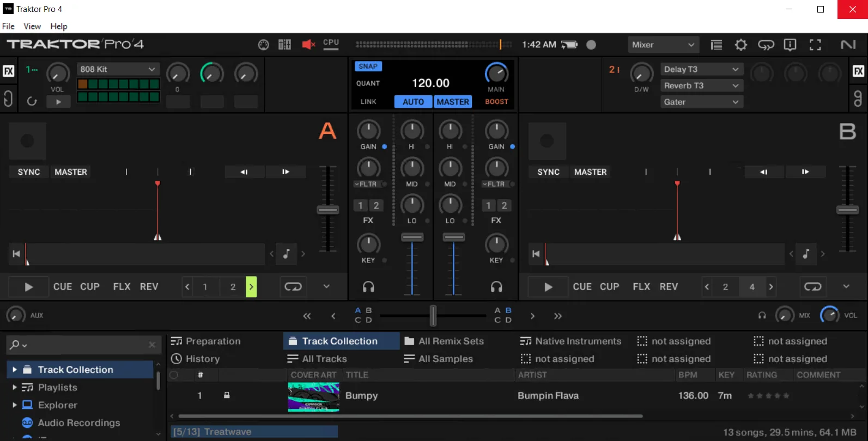Click the crossfader handle
This screenshot has width=868, height=441.
433,316
